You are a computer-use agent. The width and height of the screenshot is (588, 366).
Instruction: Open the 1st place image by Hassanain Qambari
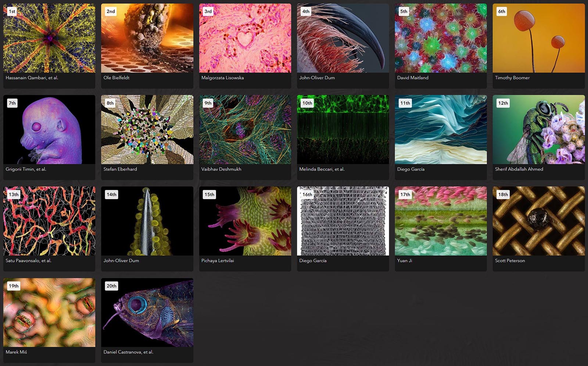pyautogui.click(x=49, y=38)
